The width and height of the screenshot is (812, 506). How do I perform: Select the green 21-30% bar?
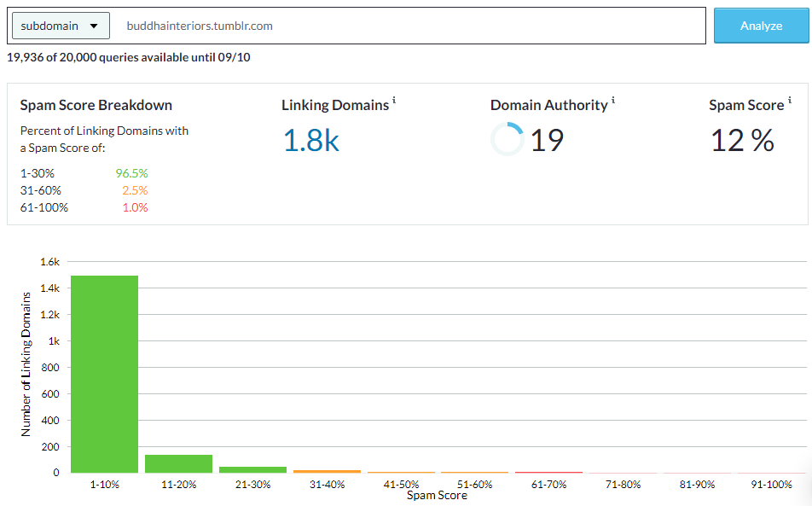click(x=252, y=470)
